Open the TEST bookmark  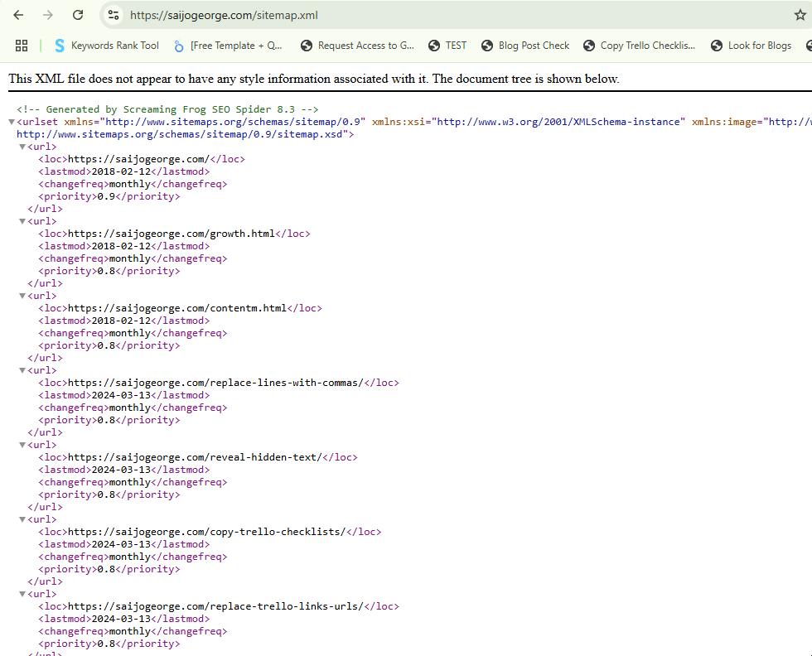(x=447, y=46)
